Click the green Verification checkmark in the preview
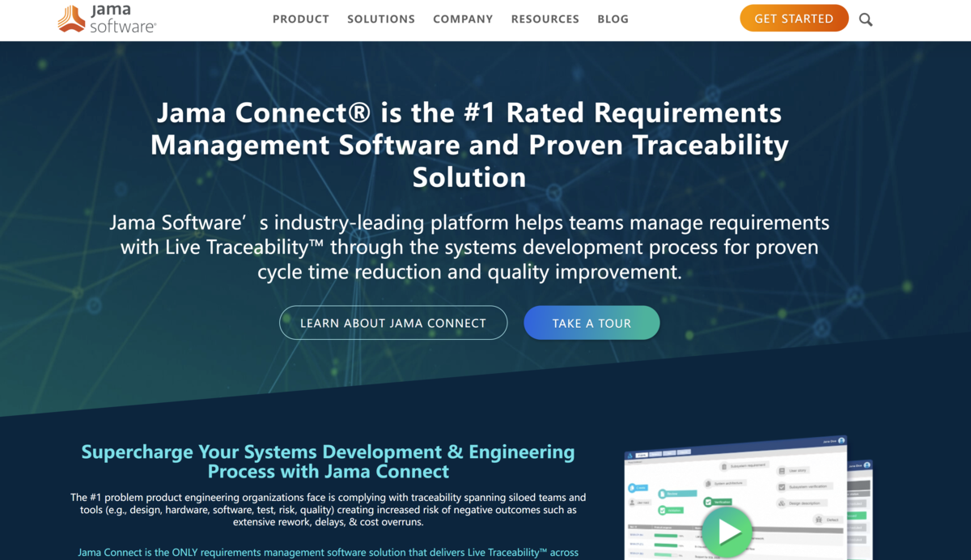The image size is (971, 560). pyautogui.click(x=707, y=502)
